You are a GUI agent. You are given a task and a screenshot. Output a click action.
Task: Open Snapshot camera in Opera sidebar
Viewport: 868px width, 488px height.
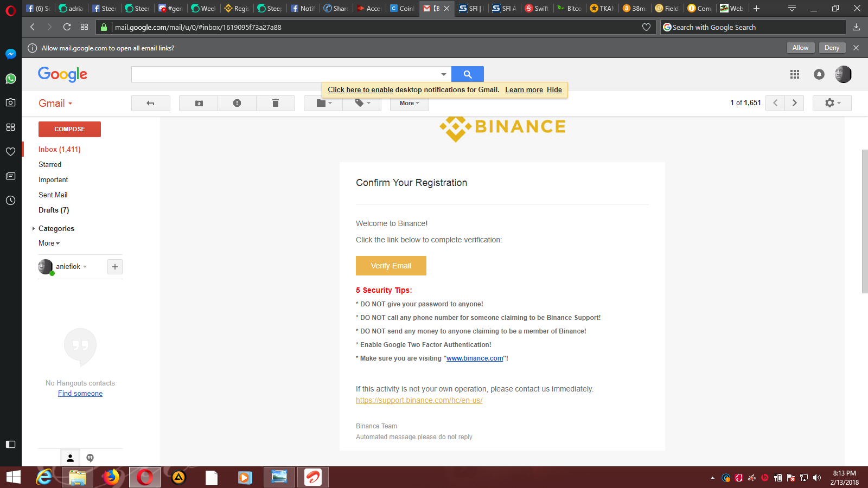11,102
